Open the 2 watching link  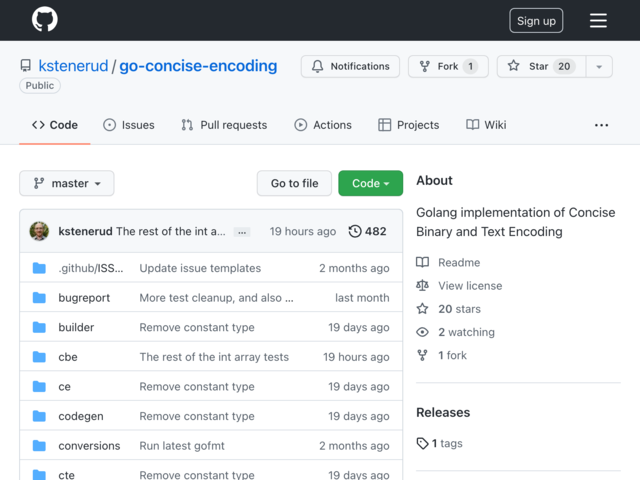(x=467, y=332)
